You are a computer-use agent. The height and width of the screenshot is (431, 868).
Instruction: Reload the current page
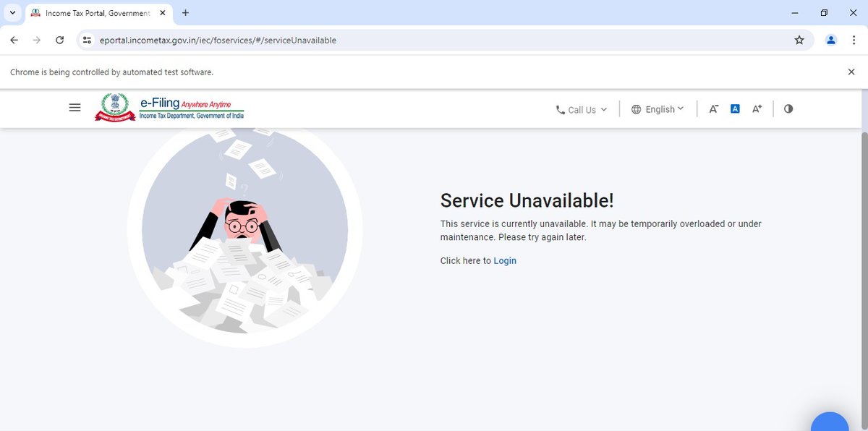pos(60,40)
